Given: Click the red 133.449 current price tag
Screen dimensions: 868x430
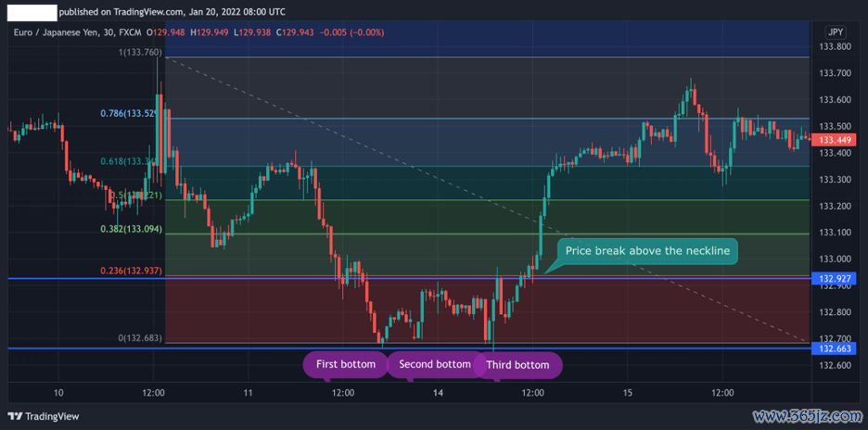Looking at the screenshot, I should [835, 140].
